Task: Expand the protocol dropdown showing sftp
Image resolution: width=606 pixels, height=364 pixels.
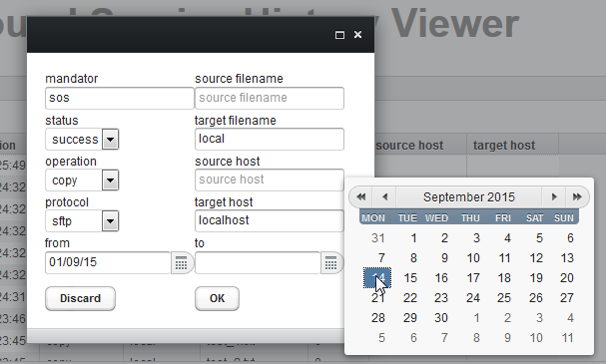Action: [110, 221]
